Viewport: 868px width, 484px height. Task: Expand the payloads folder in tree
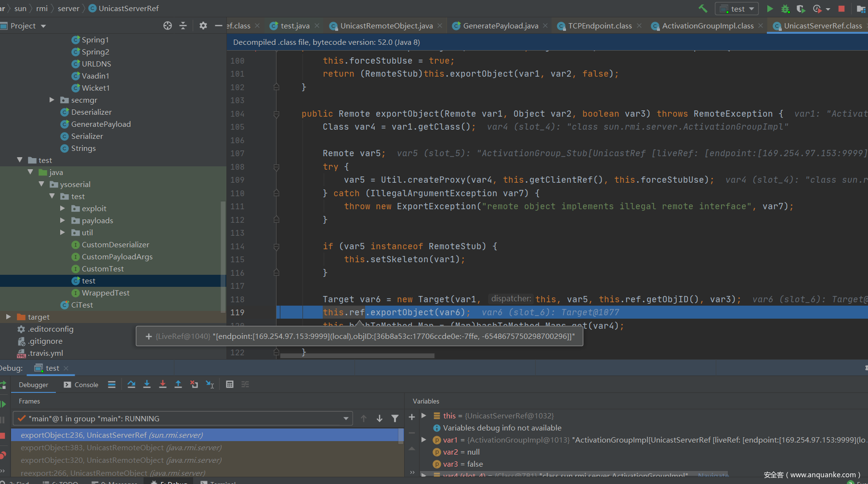[63, 220]
